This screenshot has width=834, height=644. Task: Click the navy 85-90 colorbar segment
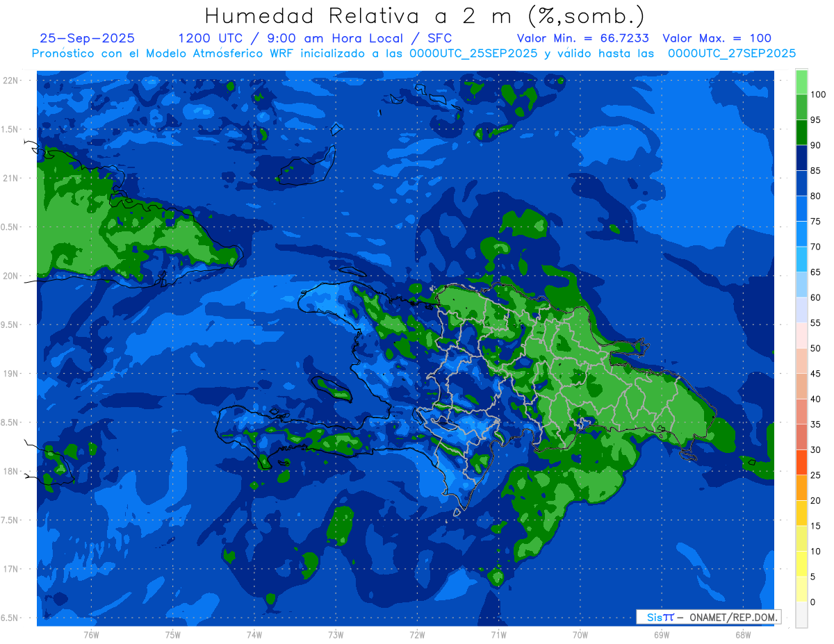click(x=801, y=158)
